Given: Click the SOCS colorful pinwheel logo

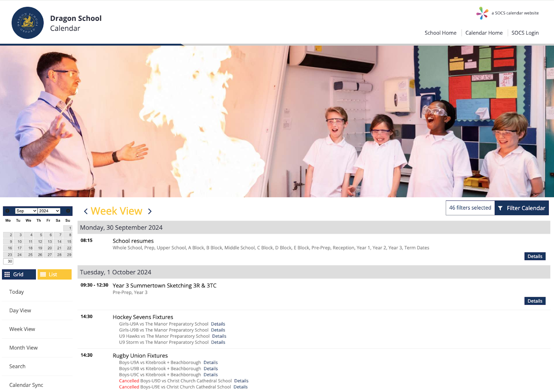Looking at the screenshot, I should click(x=482, y=13).
